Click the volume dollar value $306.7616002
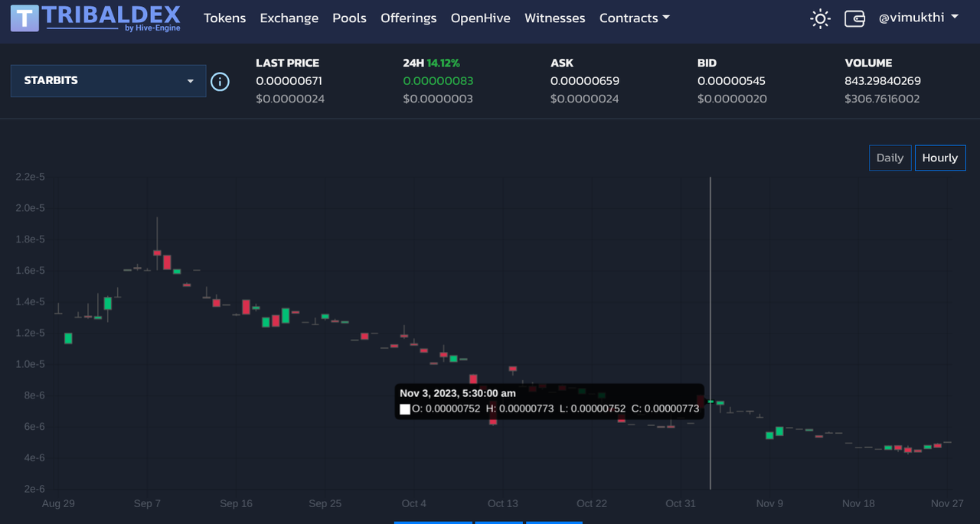 click(x=882, y=99)
